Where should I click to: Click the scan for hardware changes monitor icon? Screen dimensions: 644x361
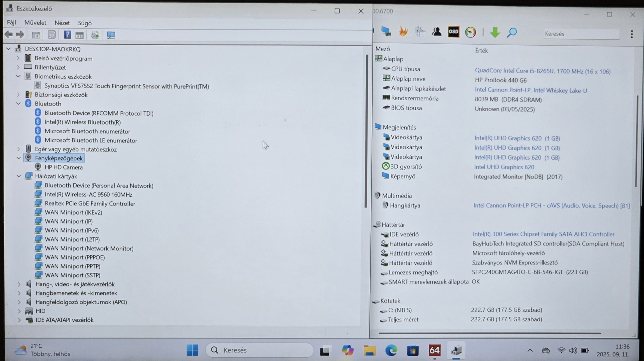(x=111, y=35)
